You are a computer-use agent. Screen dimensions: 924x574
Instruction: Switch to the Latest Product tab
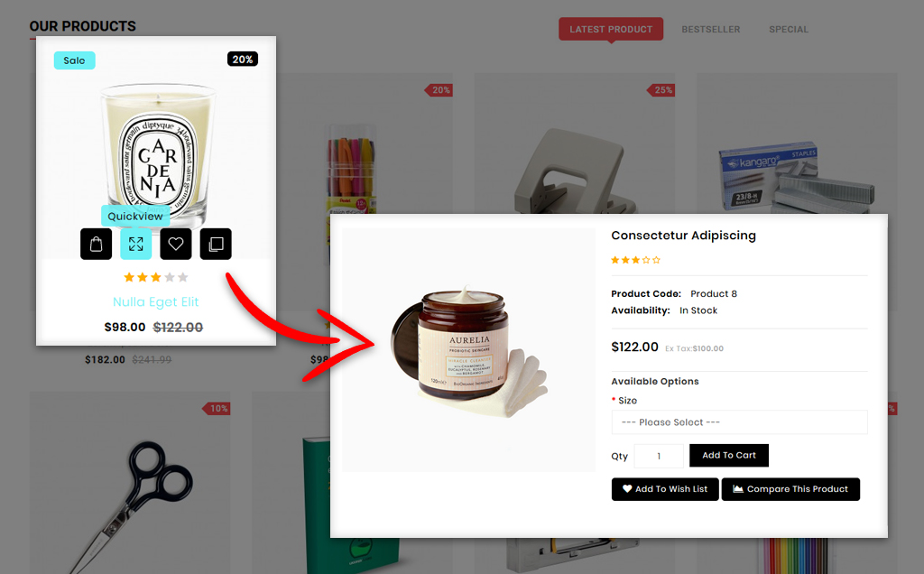pos(611,30)
